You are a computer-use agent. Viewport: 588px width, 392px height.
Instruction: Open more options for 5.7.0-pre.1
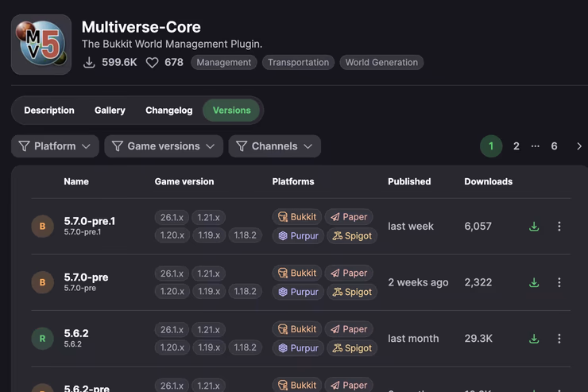point(559,226)
